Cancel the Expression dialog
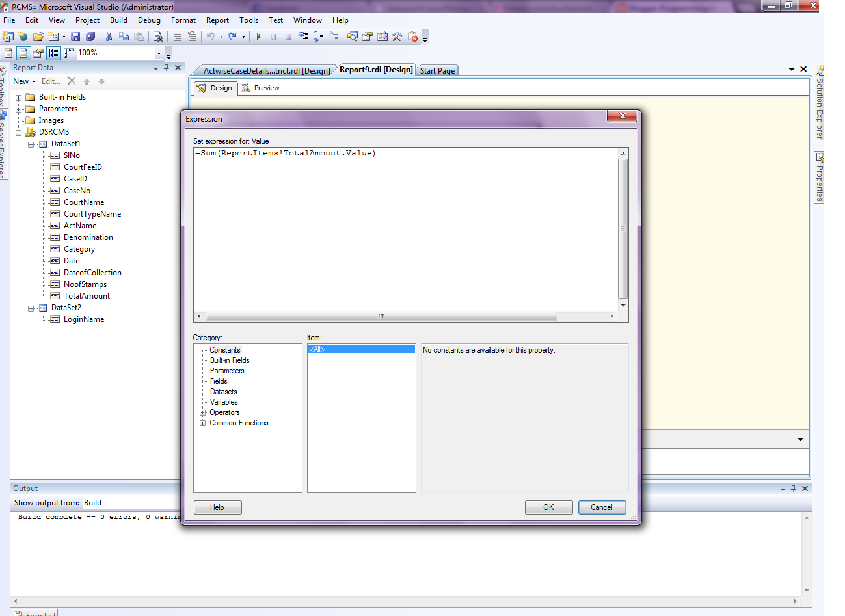 pos(602,507)
